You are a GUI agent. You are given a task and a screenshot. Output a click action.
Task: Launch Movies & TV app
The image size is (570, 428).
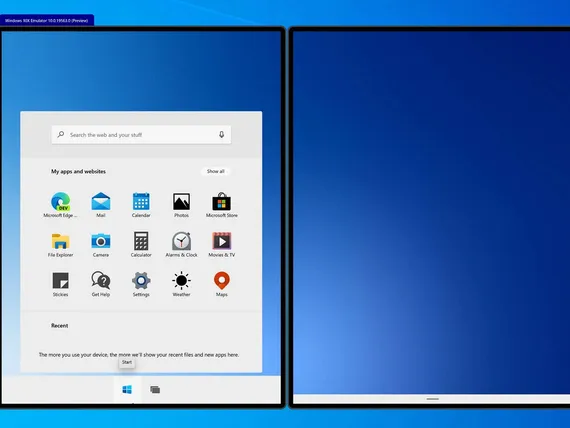click(222, 244)
